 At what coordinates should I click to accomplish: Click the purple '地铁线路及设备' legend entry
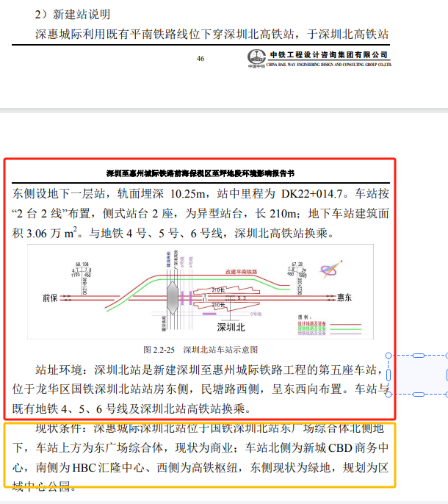coord(311,334)
